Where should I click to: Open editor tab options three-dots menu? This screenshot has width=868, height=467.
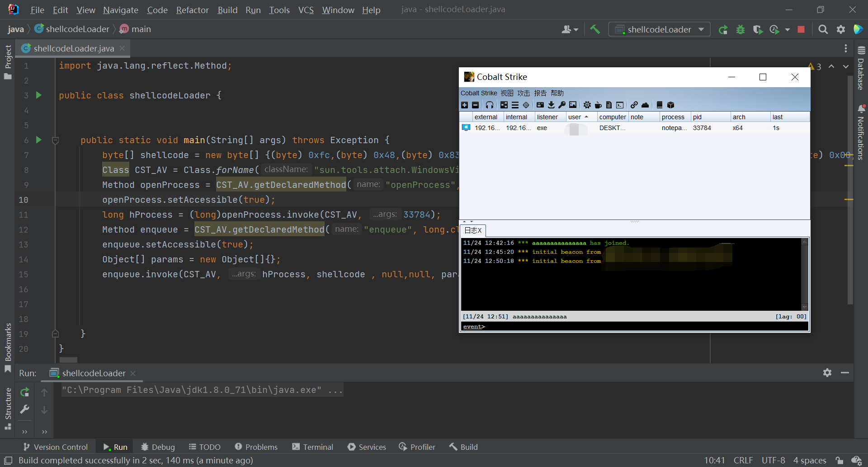(x=846, y=48)
